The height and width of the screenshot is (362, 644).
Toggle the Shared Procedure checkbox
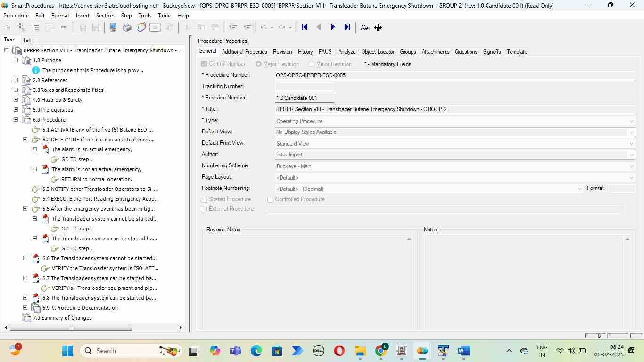click(x=204, y=200)
